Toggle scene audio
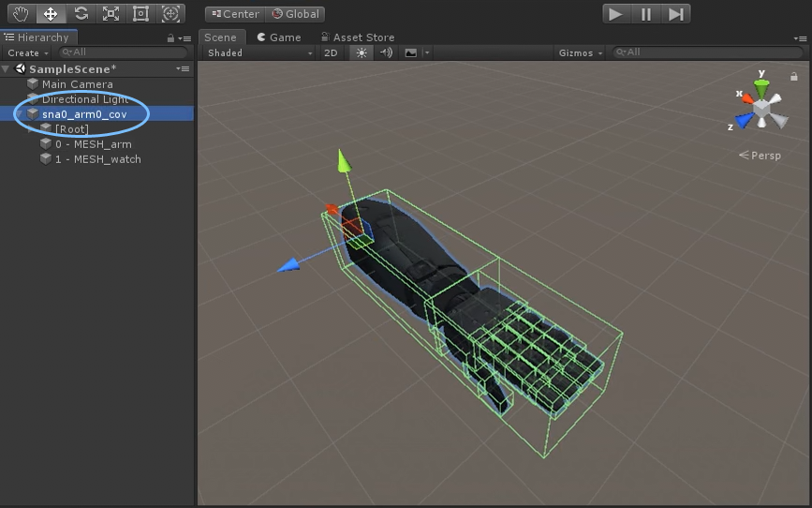Image resolution: width=812 pixels, height=508 pixels. pos(386,52)
